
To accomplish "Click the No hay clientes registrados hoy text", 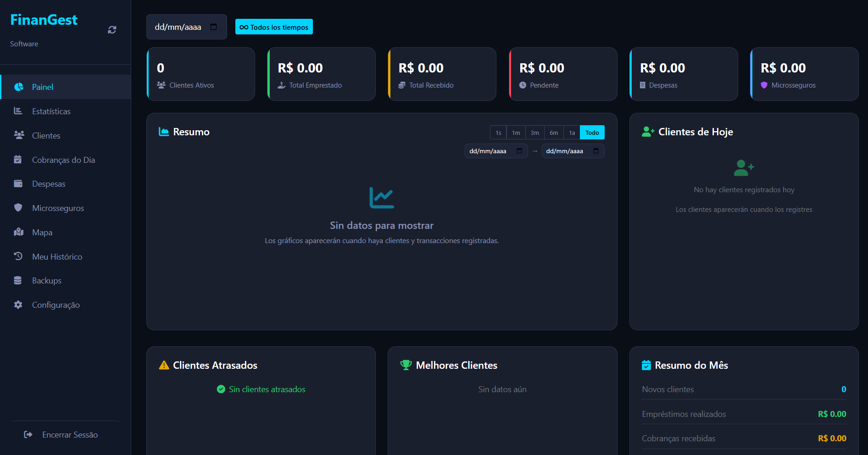I will 744,189.
